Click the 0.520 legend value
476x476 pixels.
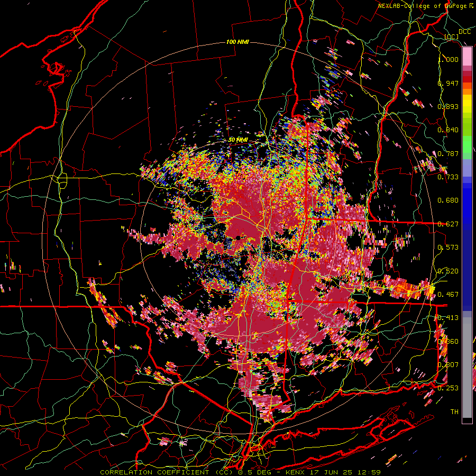coord(448,271)
